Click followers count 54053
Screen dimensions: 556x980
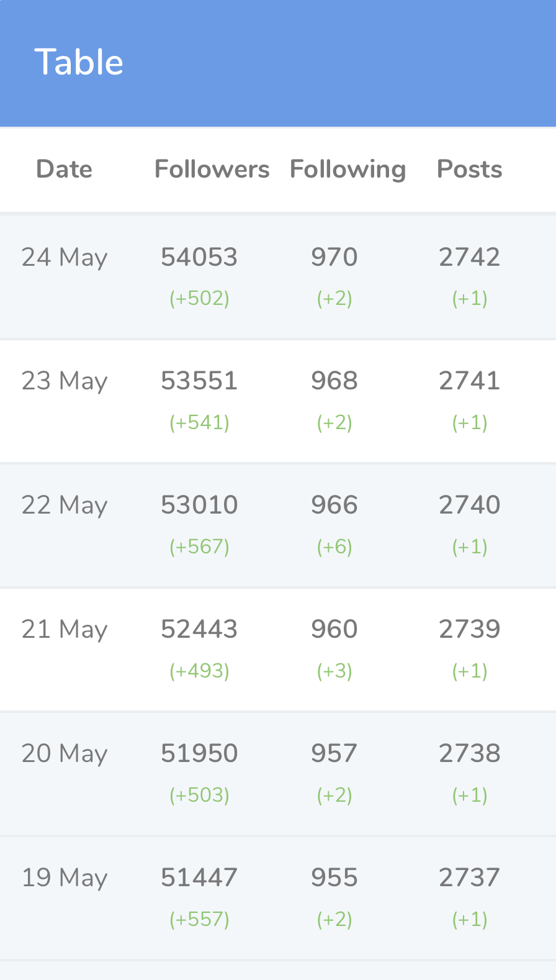[x=199, y=257]
